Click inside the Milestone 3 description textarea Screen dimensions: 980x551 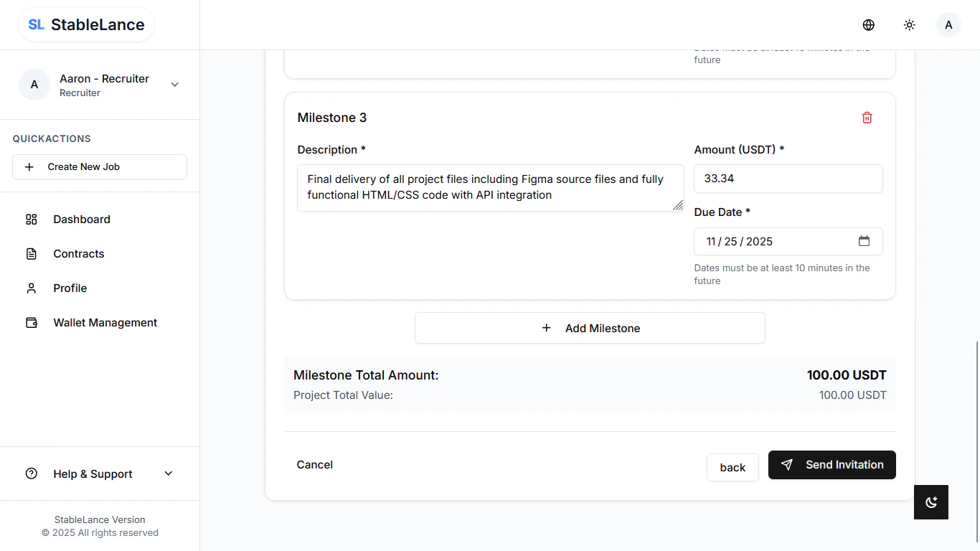490,187
